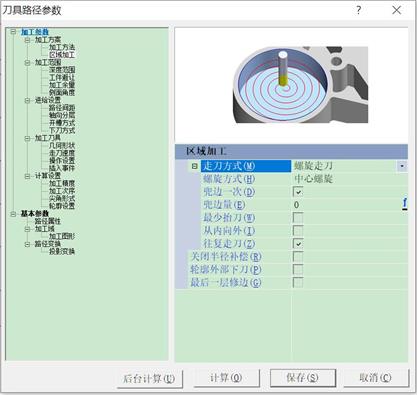The height and width of the screenshot is (395, 417).
Task: Select 插入事件 in the tree
Action: (x=62, y=168)
